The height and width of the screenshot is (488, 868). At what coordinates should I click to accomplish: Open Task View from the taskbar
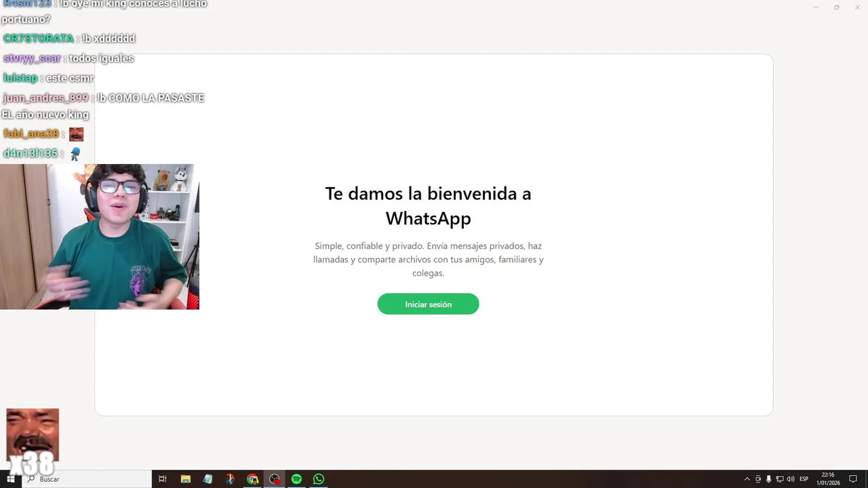[163, 479]
